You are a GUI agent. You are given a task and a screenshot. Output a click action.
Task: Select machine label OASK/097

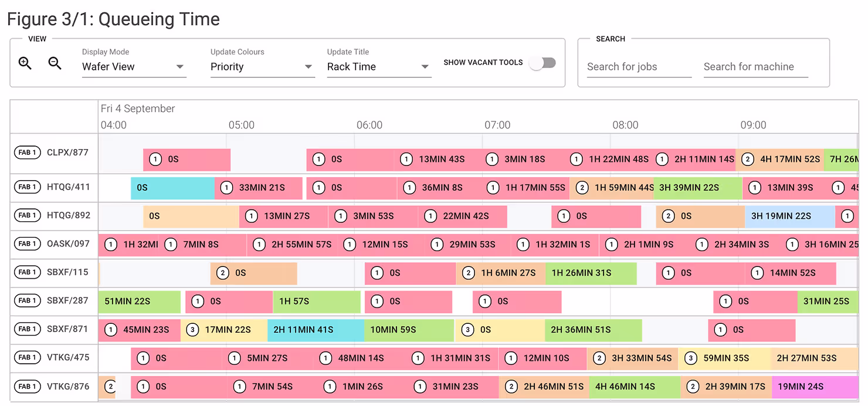[x=68, y=243]
